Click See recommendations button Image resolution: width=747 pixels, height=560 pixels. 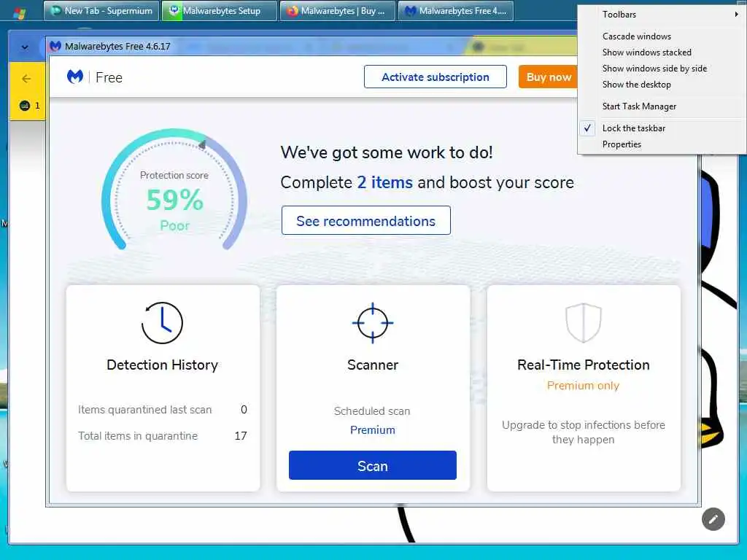[x=366, y=220]
